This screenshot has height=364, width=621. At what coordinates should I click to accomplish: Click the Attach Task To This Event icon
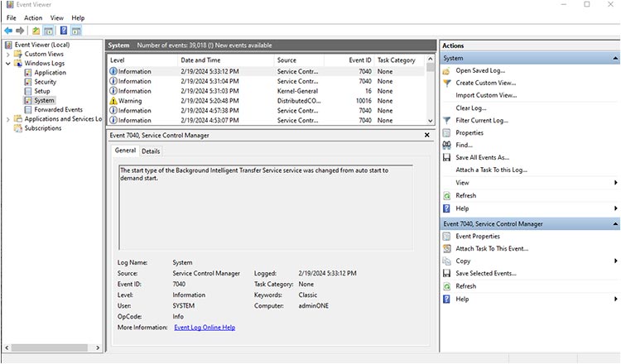pyautogui.click(x=446, y=249)
